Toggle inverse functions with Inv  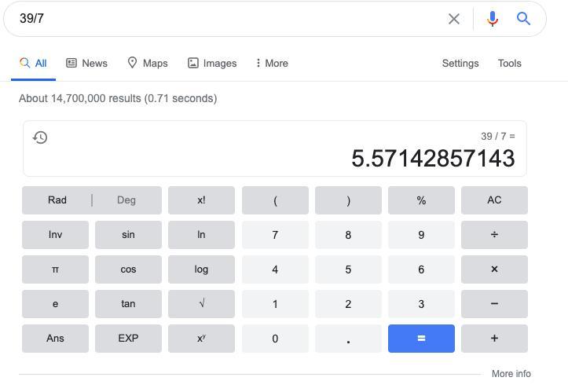[55, 235]
